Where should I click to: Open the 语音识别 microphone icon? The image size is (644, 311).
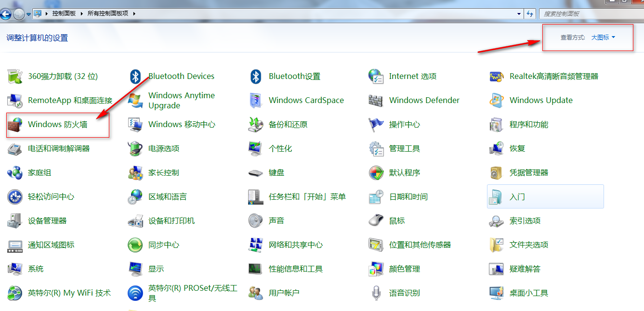(376, 293)
